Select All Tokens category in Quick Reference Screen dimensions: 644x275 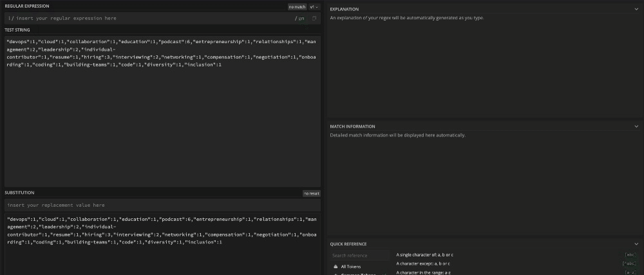click(351, 266)
